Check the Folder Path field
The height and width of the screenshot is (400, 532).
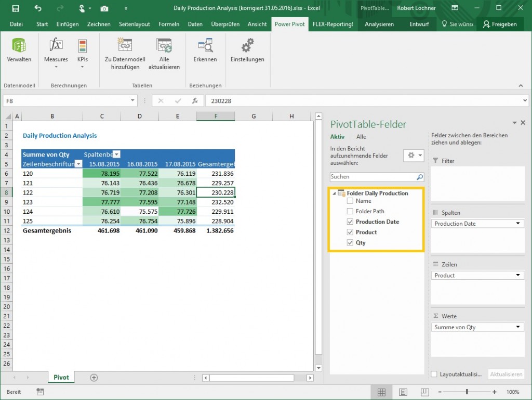pyautogui.click(x=350, y=211)
